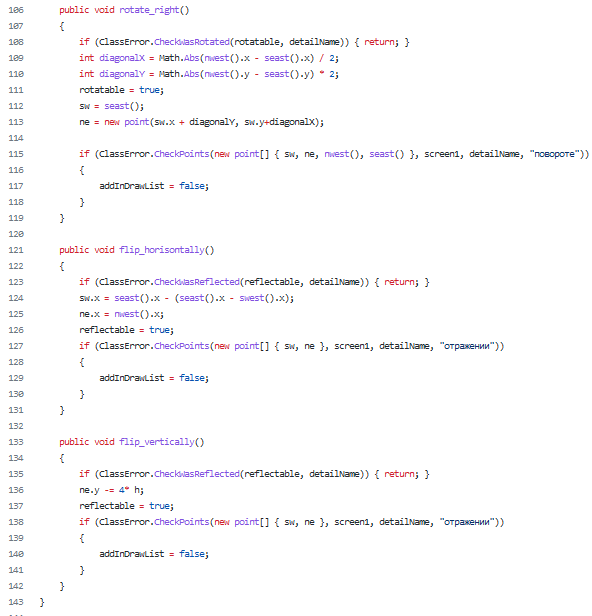The image size is (592, 616).
Task: Click screen1 argument on line 115
Action: point(442,154)
